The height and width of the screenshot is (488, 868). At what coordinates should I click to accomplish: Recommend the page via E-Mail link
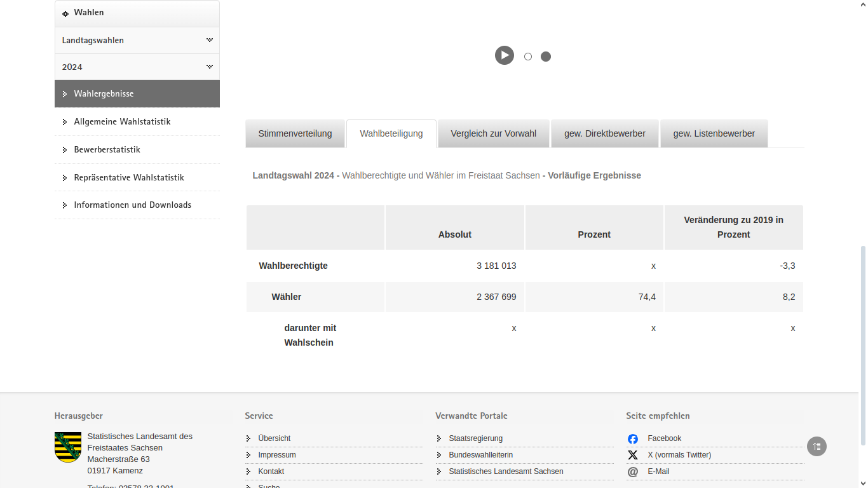658,471
